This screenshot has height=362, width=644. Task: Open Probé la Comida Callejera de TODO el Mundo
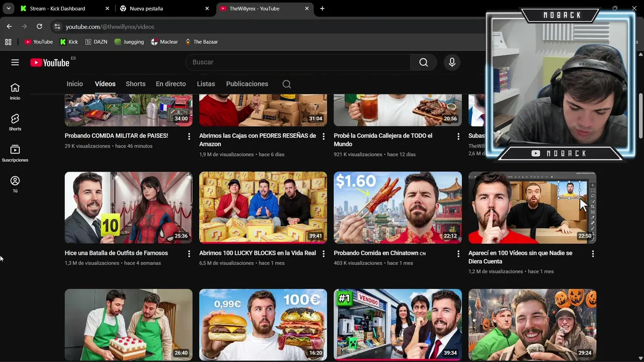click(x=383, y=140)
